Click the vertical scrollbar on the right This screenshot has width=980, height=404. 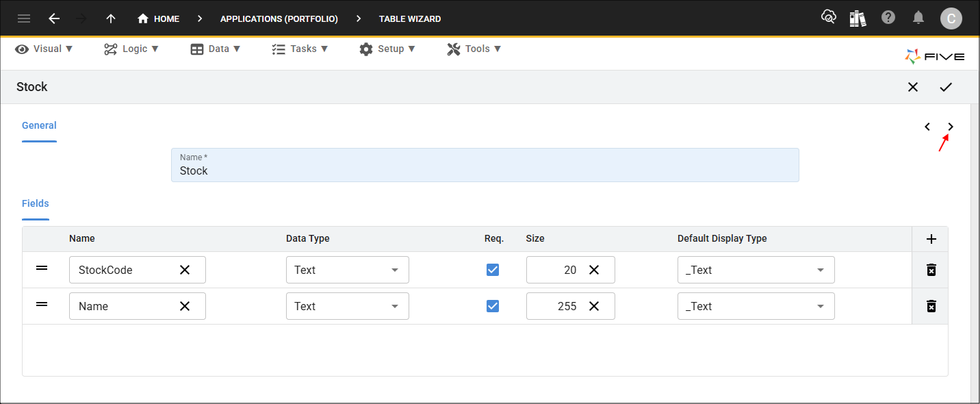tap(975, 253)
